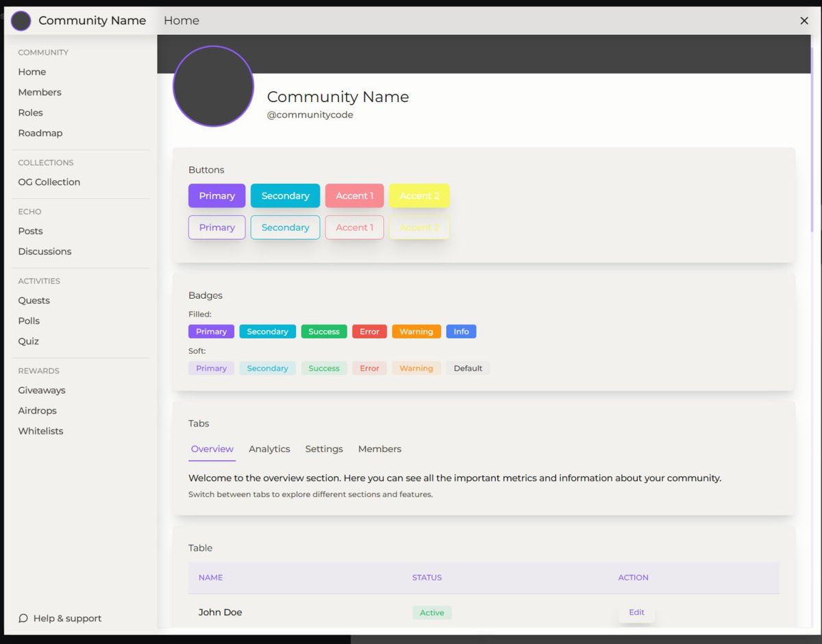Click the soft Secondary badge

(x=268, y=369)
